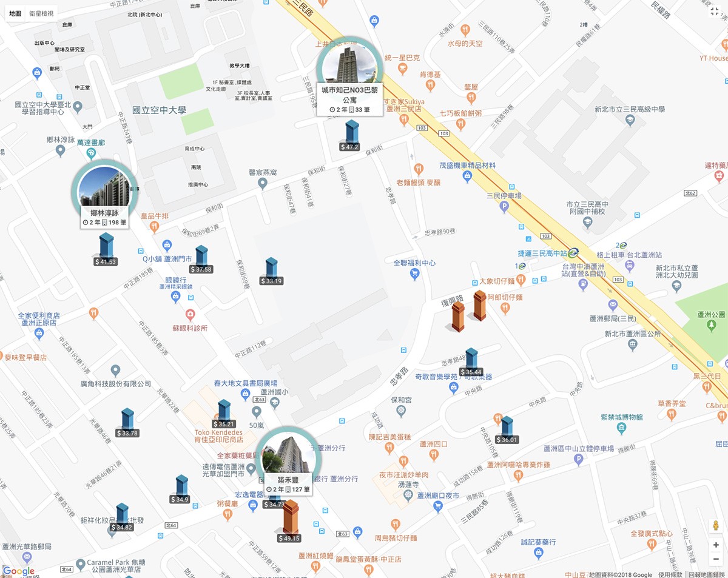
Task: Select the building marker priced $34.82
Action: pyautogui.click(x=122, y=517)
